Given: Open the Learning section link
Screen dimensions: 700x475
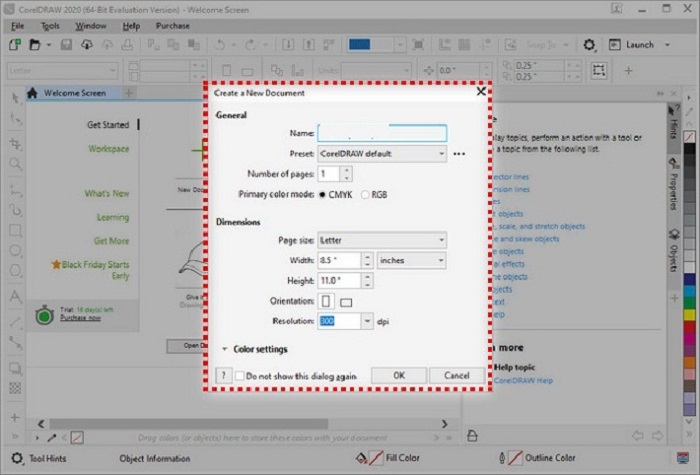Looking at the screenshot, I should coord(113,217).
